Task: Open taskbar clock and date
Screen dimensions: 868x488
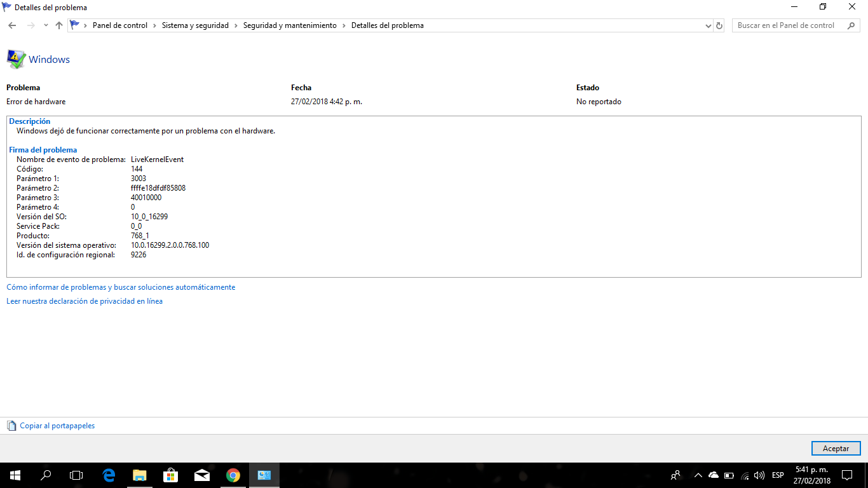Action: [x=811, y=475]
